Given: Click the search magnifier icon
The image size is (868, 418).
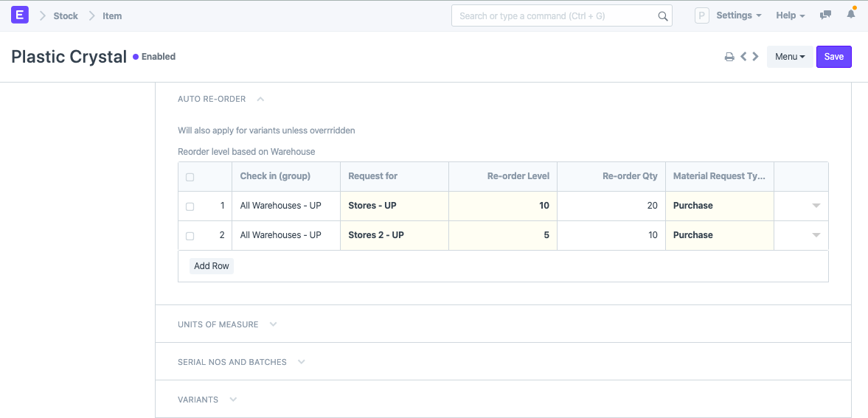Looking at the screenshot, I should (x=662, y=16).
